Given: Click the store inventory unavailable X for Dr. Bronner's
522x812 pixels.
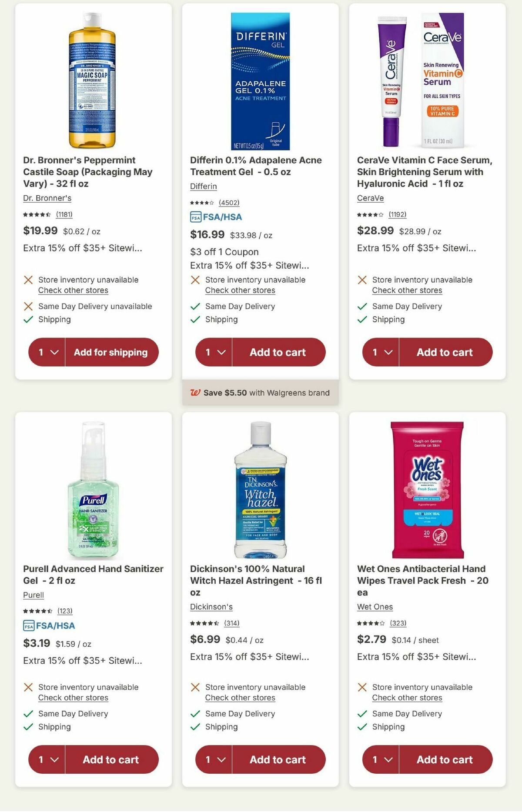Looking at the screenshot, I should 28,279.
